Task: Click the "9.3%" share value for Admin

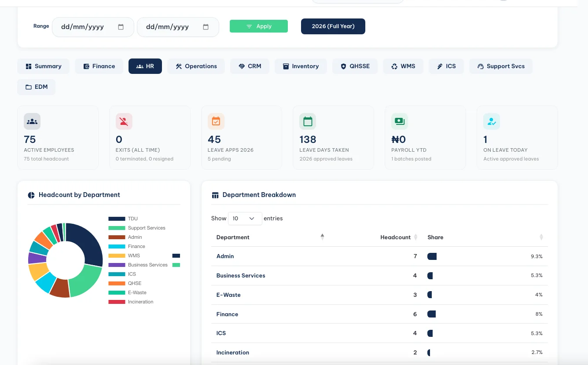Action: click(x=537, y=256)
